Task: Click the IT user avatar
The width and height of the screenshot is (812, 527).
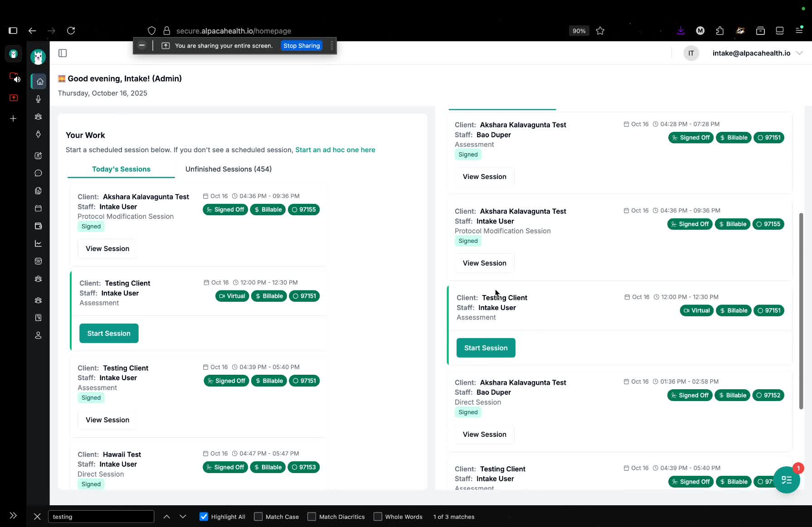Action: 691,53
